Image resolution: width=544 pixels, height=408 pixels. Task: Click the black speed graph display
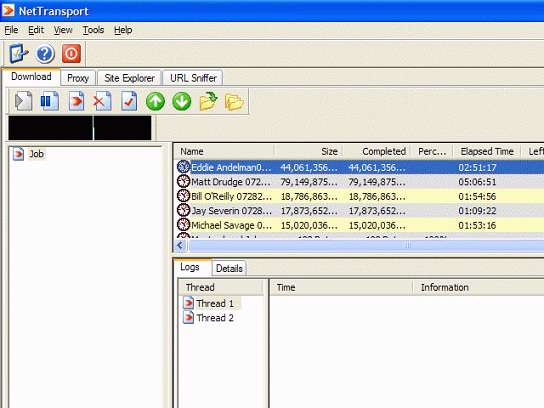[x=80, y=128]
